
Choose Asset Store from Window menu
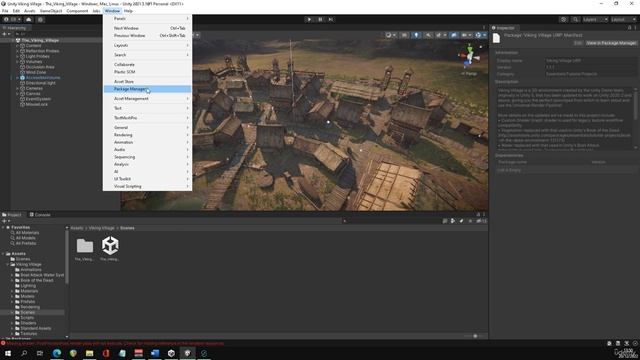tap(147, 82)
